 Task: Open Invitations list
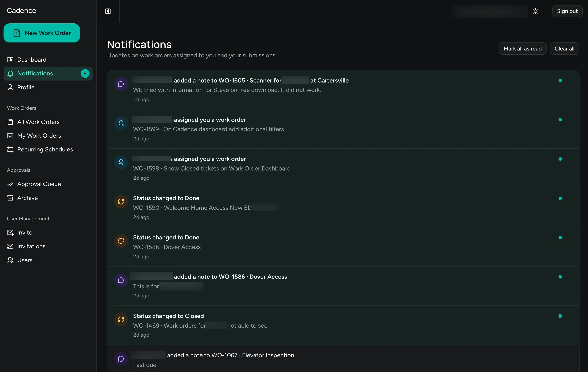click(x=48, y=246)
